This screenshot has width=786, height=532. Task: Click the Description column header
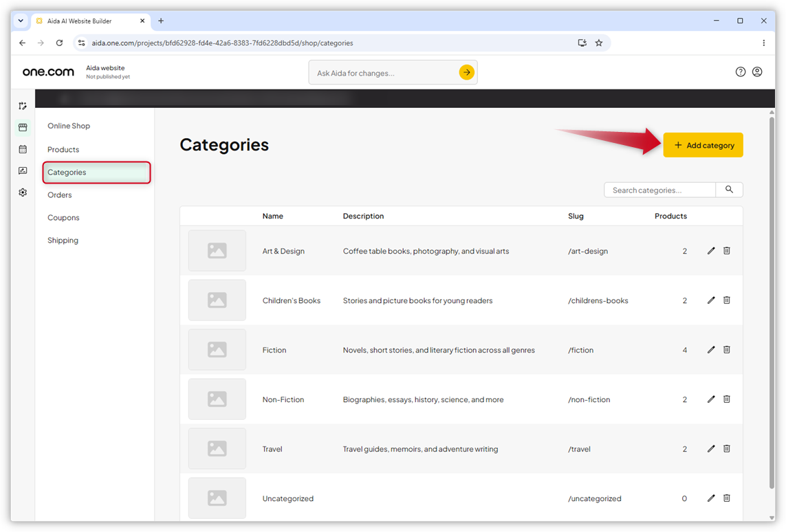tap(363, 216)
